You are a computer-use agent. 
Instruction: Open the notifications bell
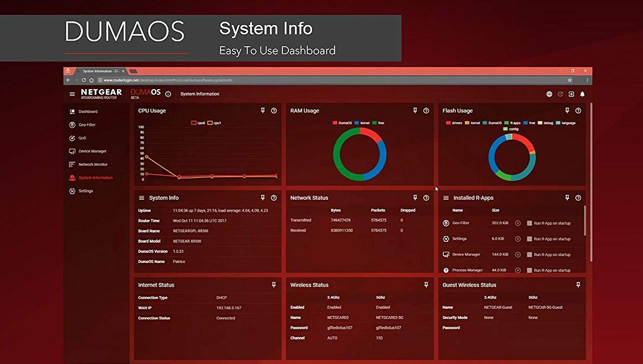(x=582, y=94)
